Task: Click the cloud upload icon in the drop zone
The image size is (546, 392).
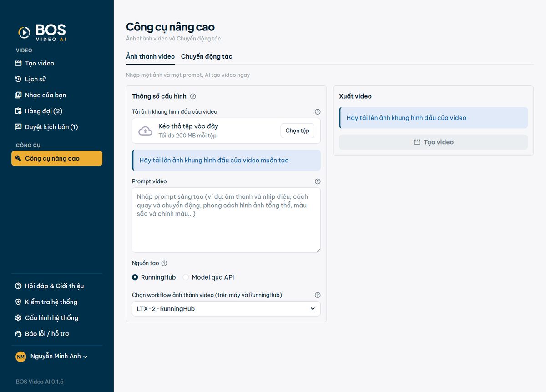Action: (145, 131)
